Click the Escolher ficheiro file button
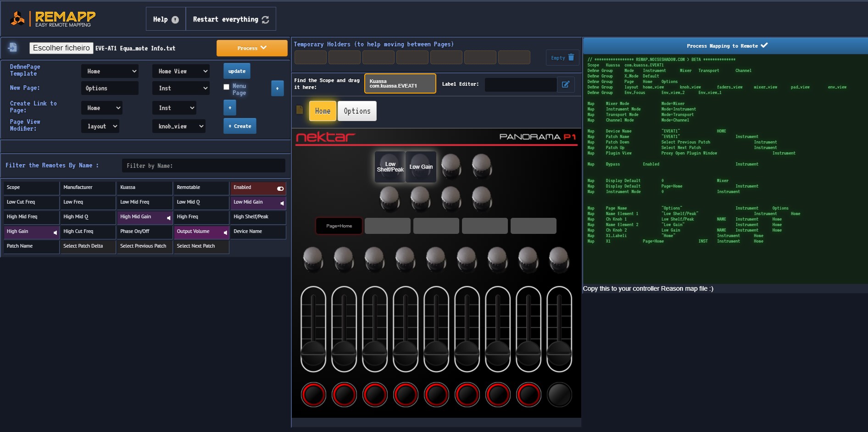The width and height of the screenshot is (868, 432). tap(61, 48)
